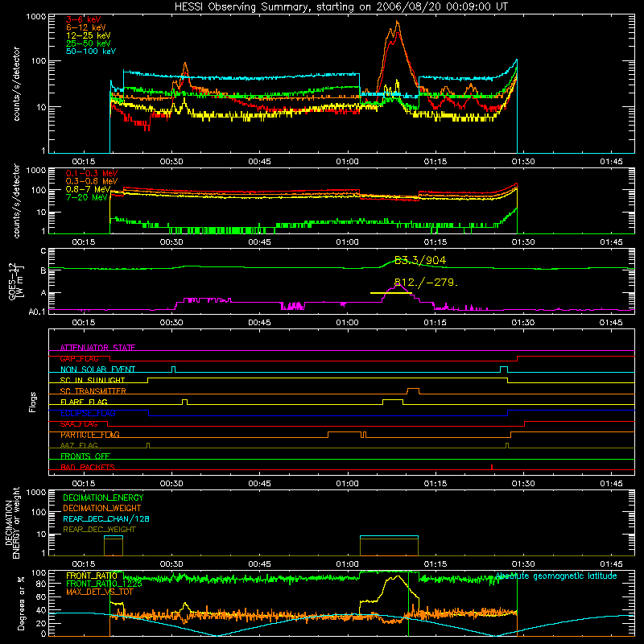The width and height of the screenshot is (644, 644).
Task: Click the 7-20 MeV legend label
Action: point(85,197)
